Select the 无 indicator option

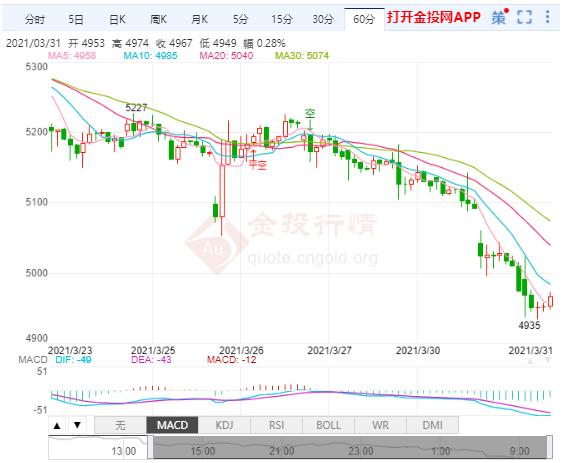coord(120,425)
